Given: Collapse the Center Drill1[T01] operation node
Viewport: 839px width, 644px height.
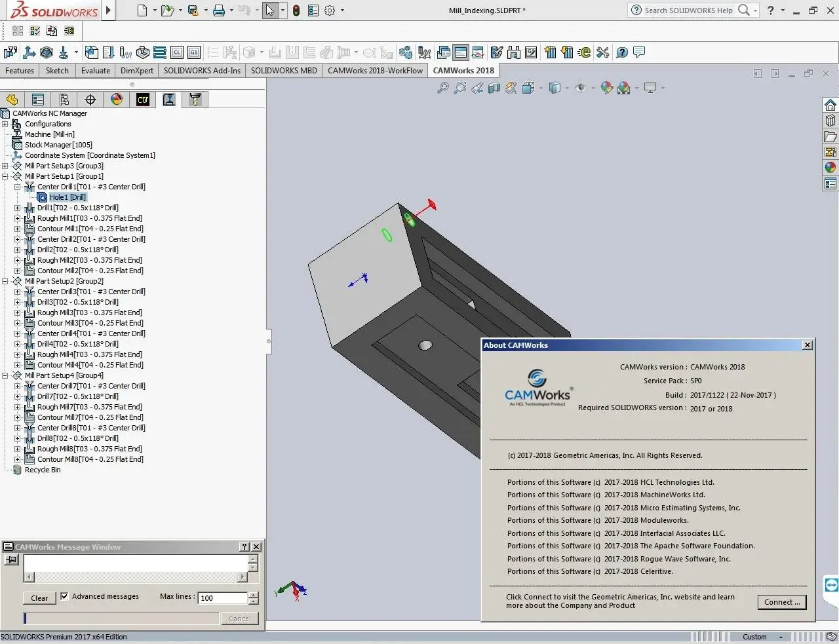Looking at the screenshot, I should click(x=18, y=187).
